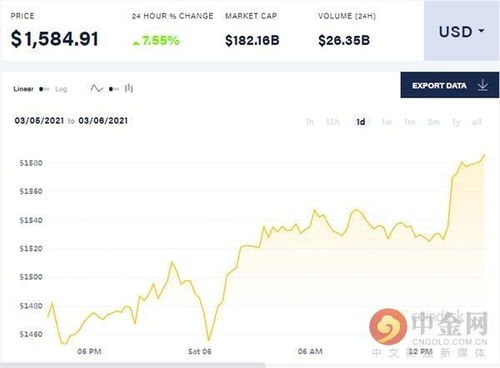This screenshot has height=368, width=500.
Task: Toggle line/candlestick chart switch
Action: [x=114, y=89]
